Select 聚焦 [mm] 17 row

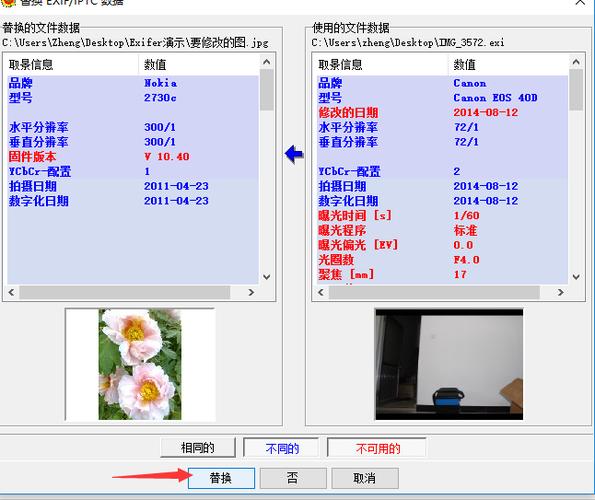point(442,275)
